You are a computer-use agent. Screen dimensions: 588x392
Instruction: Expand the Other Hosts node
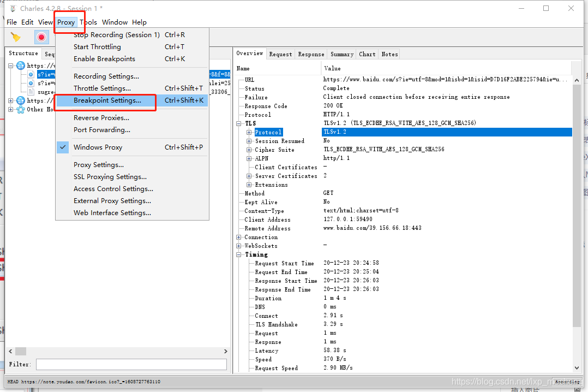[x=10, y=109]
